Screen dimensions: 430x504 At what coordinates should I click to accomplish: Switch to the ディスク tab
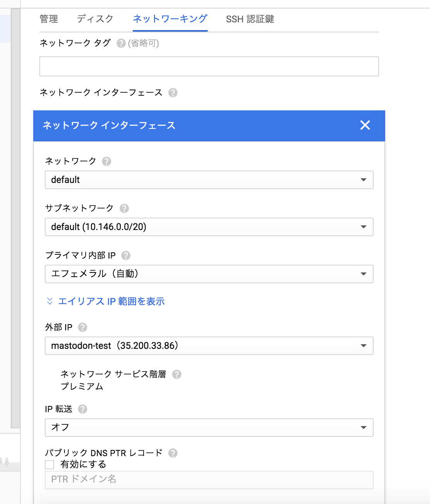[95, 19]
